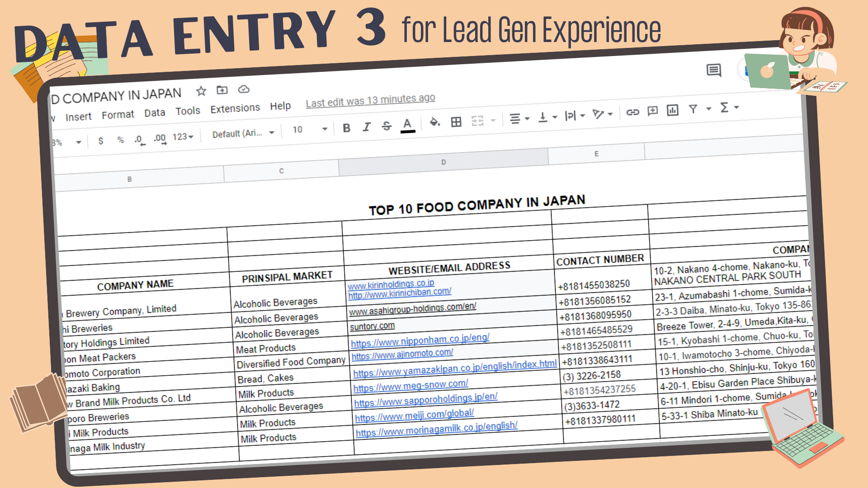Viewport: 868px width, 488px height.
Task: Click the create filter funnel icon
Action: (693, 109)
